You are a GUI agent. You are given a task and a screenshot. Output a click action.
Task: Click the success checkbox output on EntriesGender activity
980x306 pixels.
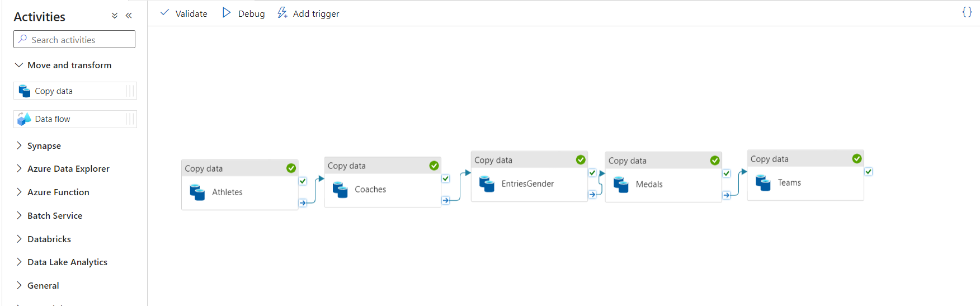tap(592, 173)
